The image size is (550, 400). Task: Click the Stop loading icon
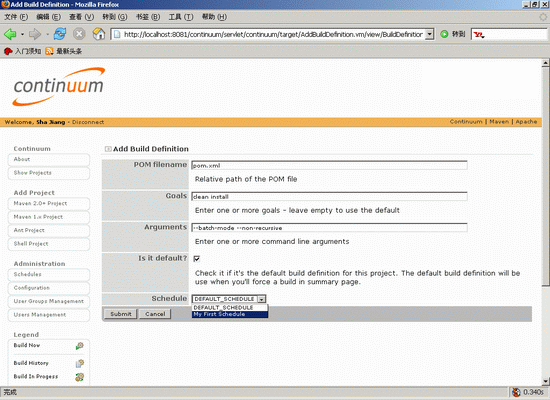[79, 34]
